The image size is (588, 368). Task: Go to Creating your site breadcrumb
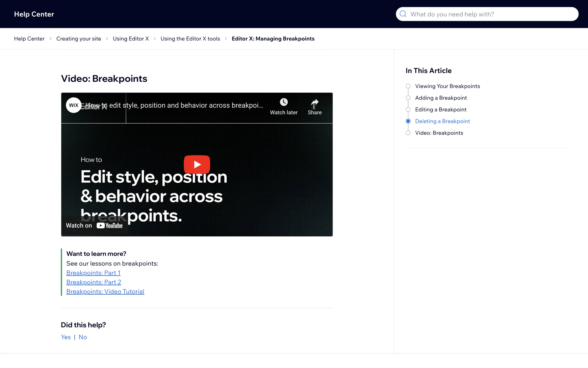pos(78,39)
